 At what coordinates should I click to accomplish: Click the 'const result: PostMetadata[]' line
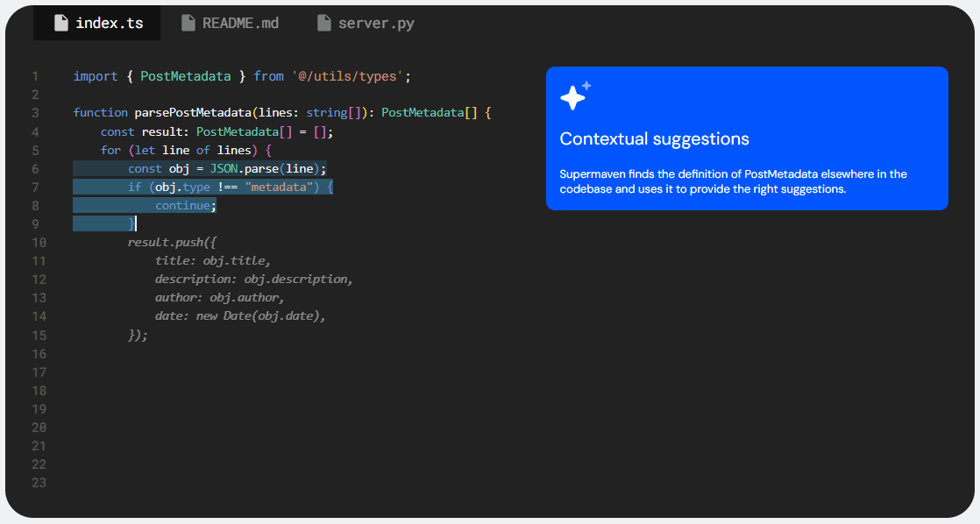pos(217,131)
